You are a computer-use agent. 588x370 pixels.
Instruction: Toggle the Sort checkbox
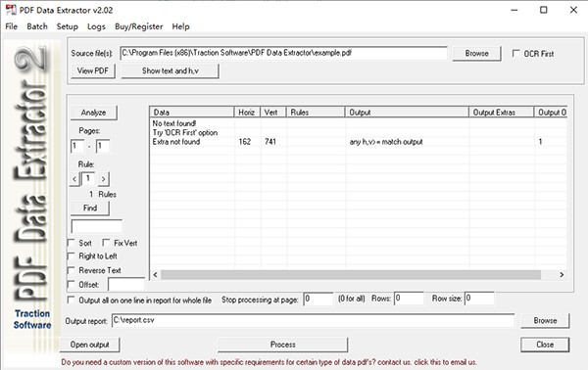click(x=71, y=243)
